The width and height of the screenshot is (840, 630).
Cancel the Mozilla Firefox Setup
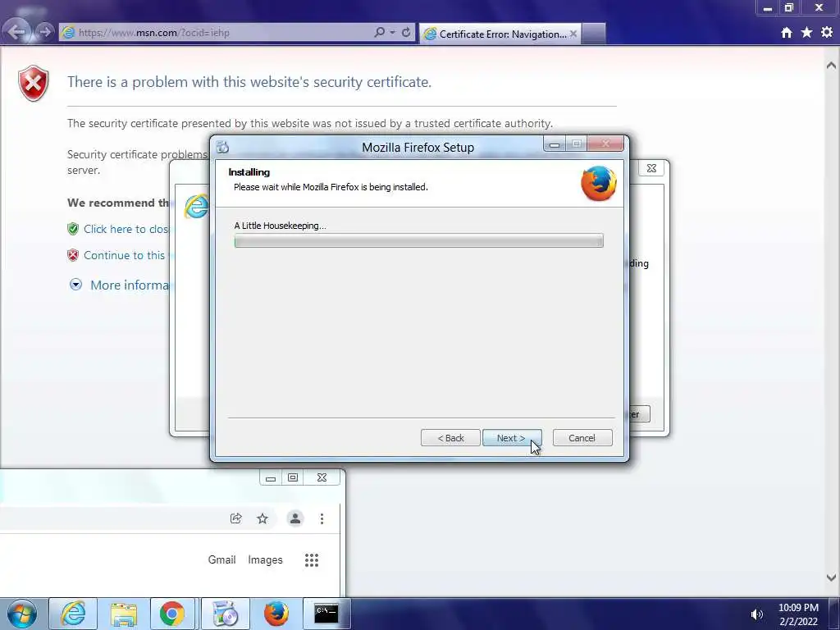582,438
